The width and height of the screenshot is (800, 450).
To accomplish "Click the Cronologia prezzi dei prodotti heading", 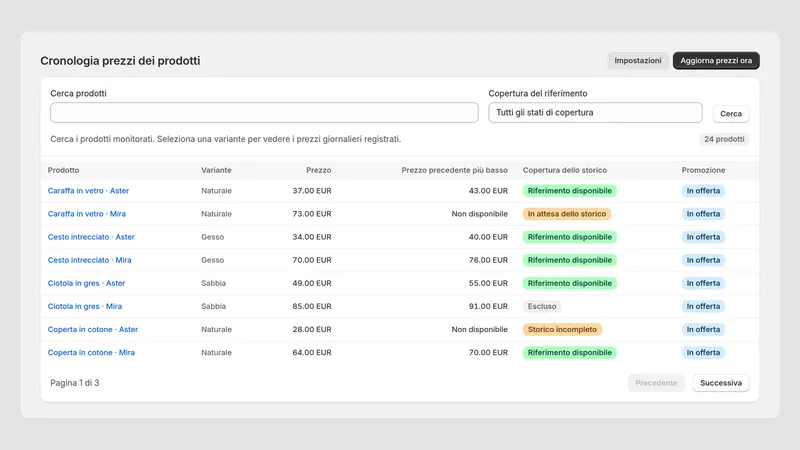I will 120,61.
